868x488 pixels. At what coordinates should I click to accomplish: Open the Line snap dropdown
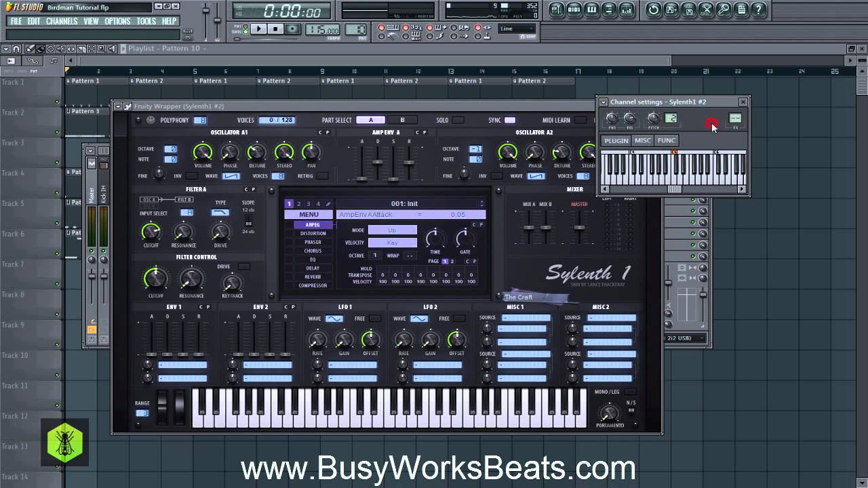point(517,28)
